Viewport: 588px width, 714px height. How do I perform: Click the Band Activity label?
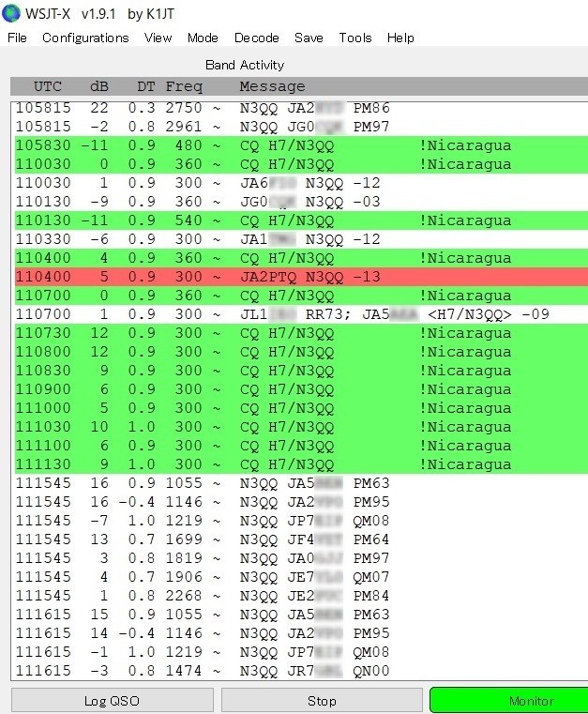[245, 65]
